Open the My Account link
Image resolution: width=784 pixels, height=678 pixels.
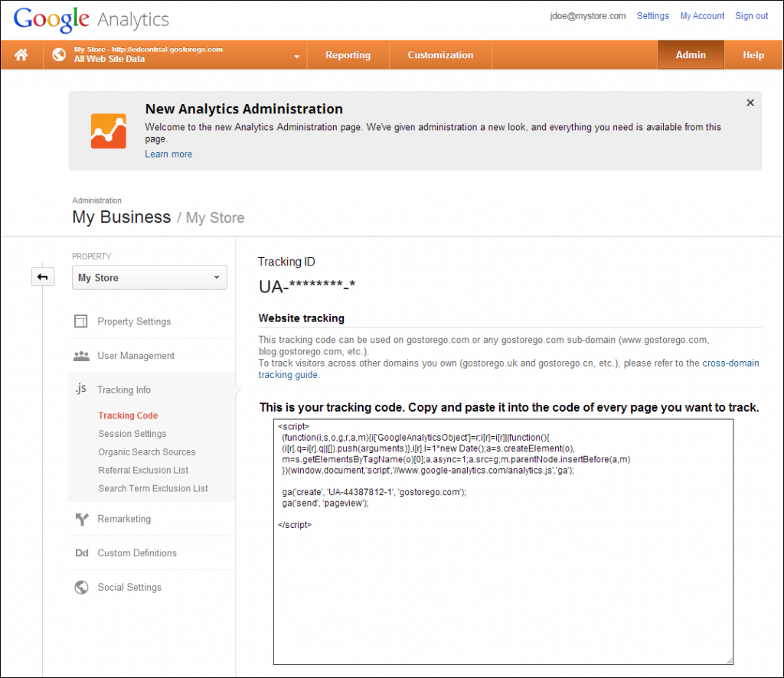click(x=702, y=16)
